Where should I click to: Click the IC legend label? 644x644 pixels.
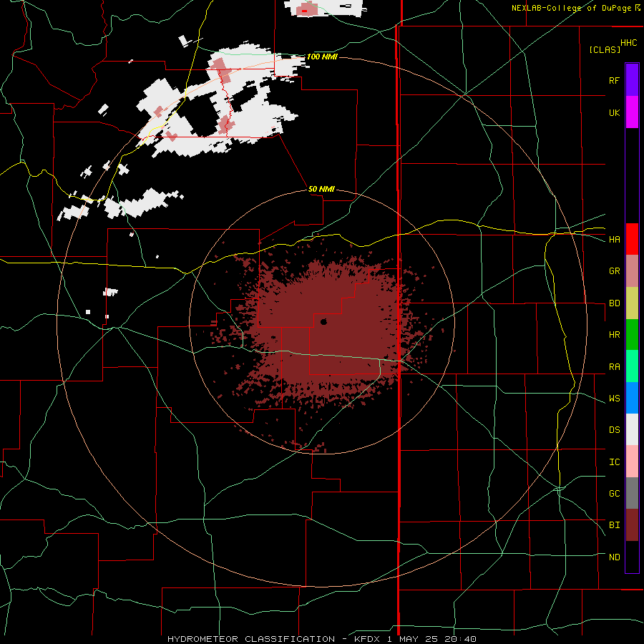[614, 462]
